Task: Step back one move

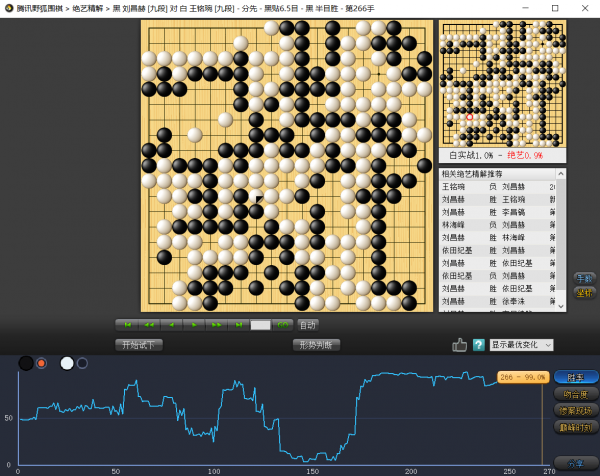Action: (x=171, y=325)
